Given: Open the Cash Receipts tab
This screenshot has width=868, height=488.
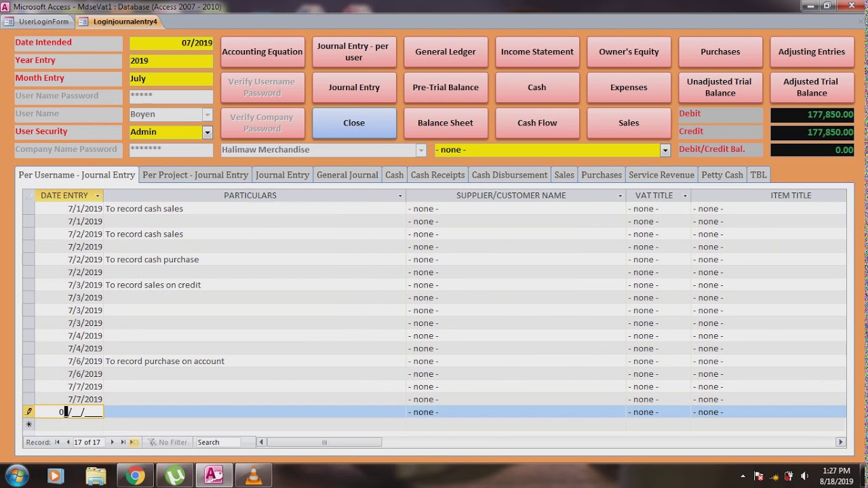Looking at the screenshot, I should 437,175.
